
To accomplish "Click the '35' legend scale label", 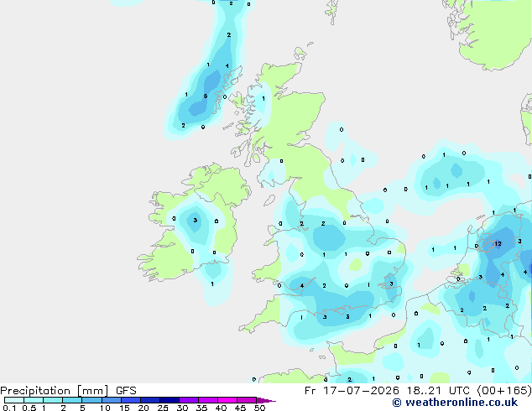I will point(201,408).
